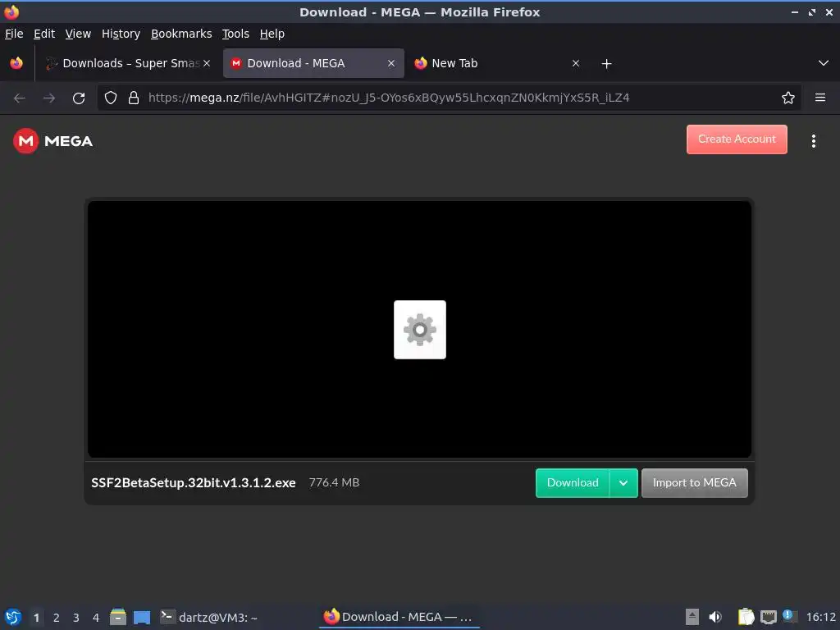The width and height of the screenshot is (840, 630).
Task: Open the clipboard manager tray icon
Action: click(x=745, y=617)
